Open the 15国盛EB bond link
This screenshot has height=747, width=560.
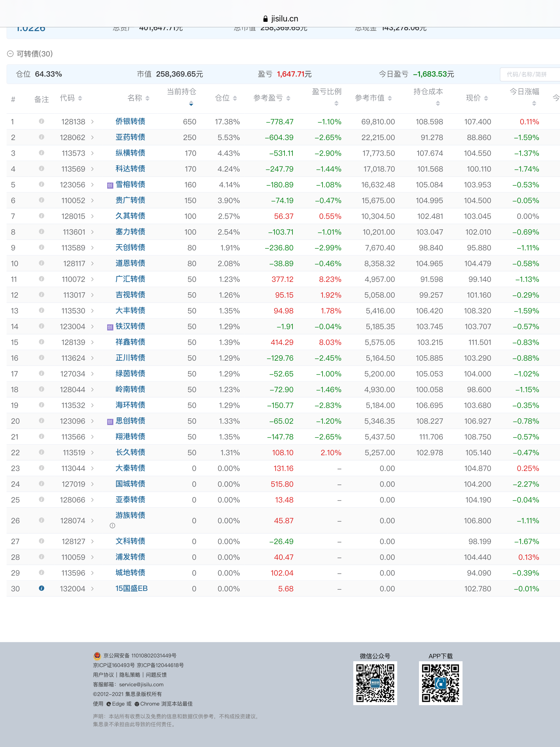tap(131, 589)
